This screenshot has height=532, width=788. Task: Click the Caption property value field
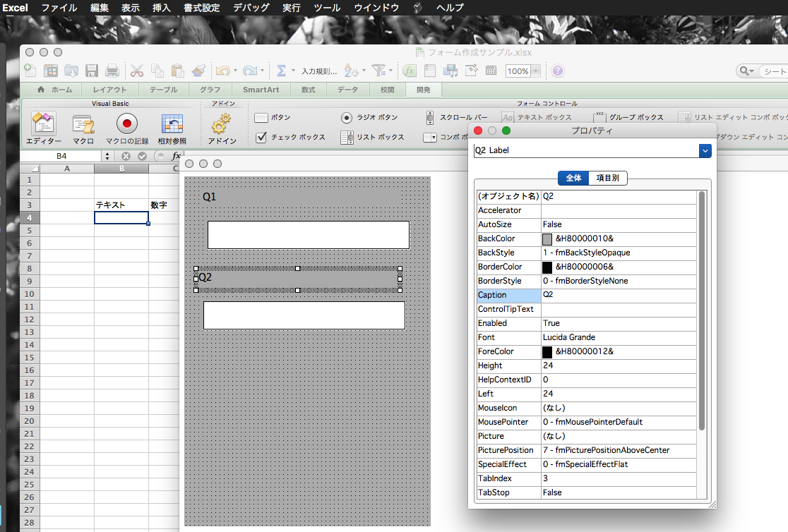[x=618, y=295]
